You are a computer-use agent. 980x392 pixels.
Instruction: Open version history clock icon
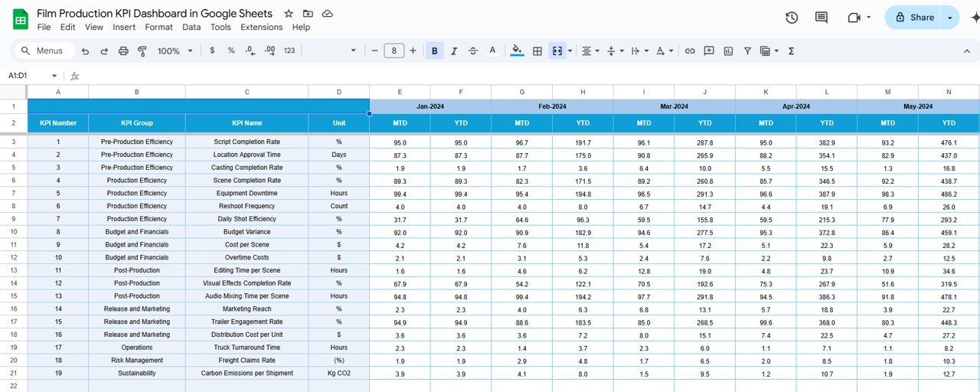tap(792, 18)
